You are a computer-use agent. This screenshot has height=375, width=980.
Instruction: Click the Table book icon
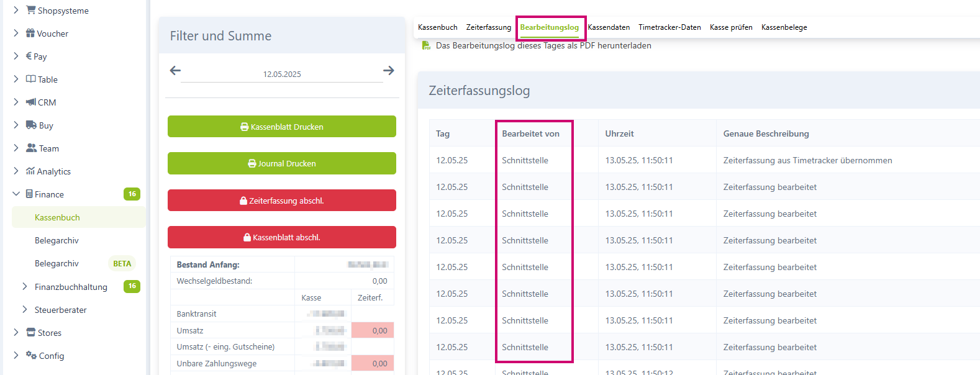pos(30,79)
